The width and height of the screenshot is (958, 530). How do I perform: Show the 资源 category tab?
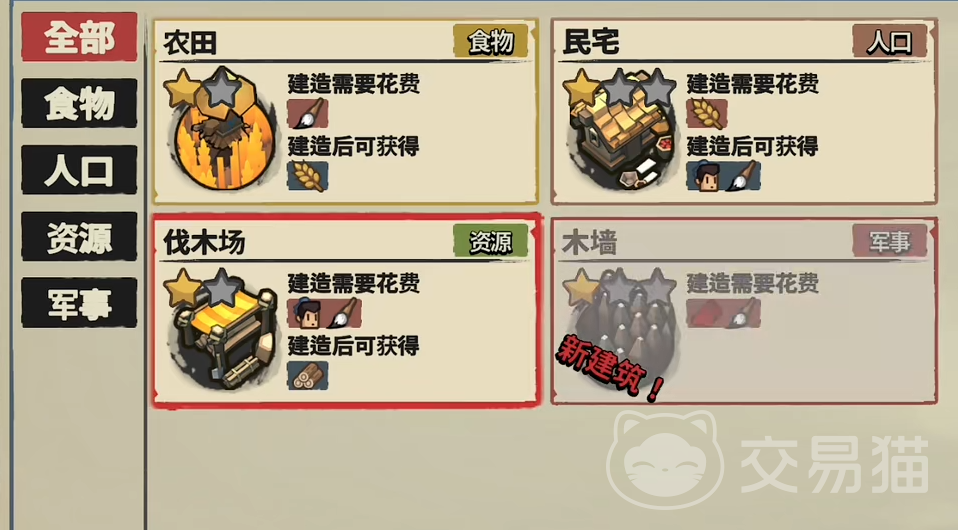coord(79,237)
